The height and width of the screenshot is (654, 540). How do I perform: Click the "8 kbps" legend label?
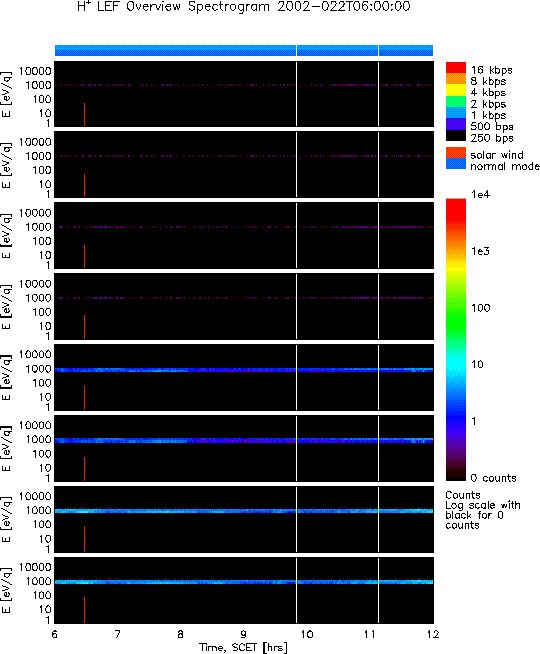click(x=488, y=81)
